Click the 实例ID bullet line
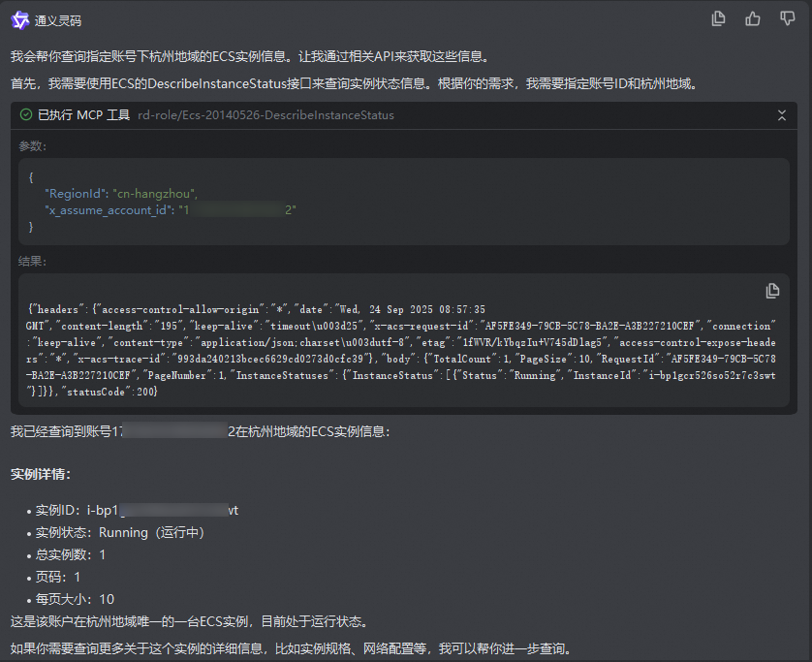This screenshot has height=662, width=812. click(x=137, y=510)
